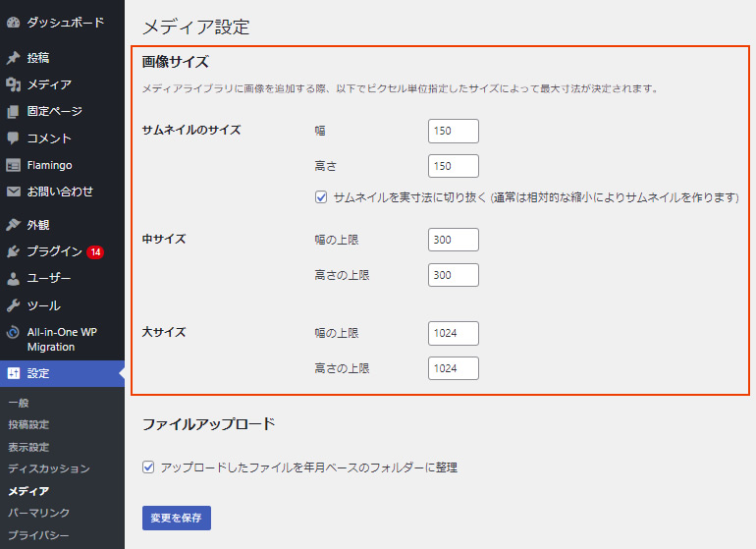Click the Posts pushpin icon
The width and height of the screenshot is (756, 549).
click(x=13, y=58)
